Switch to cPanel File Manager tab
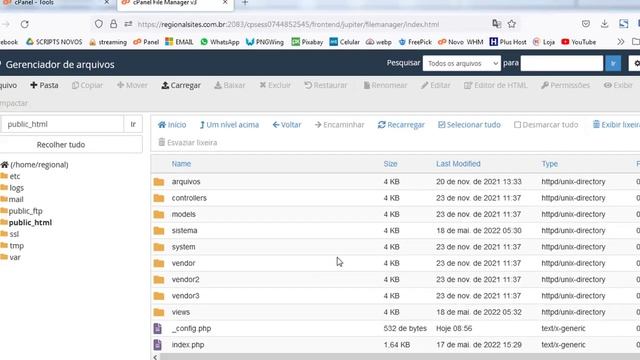 pyautogui.click(x=165, y=3)
